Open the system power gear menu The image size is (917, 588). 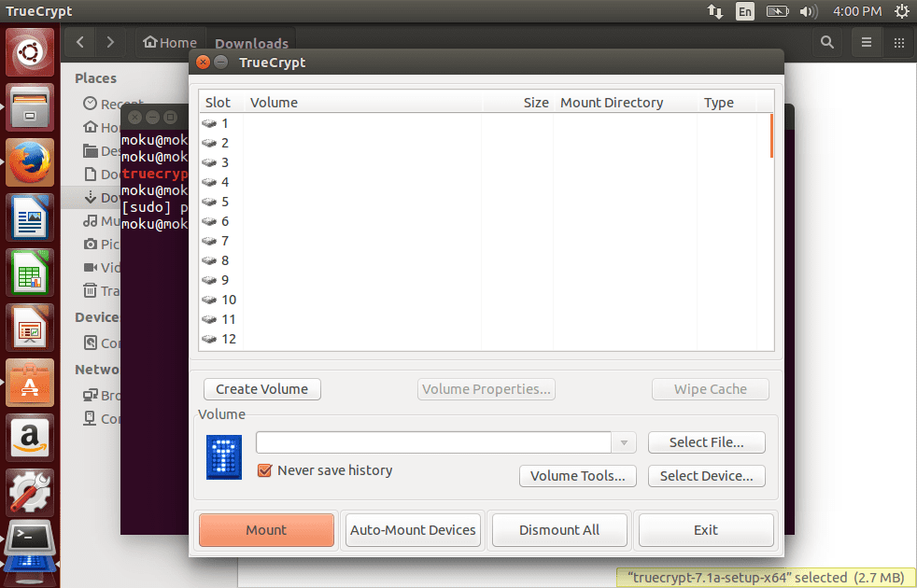tap(902, 11)
